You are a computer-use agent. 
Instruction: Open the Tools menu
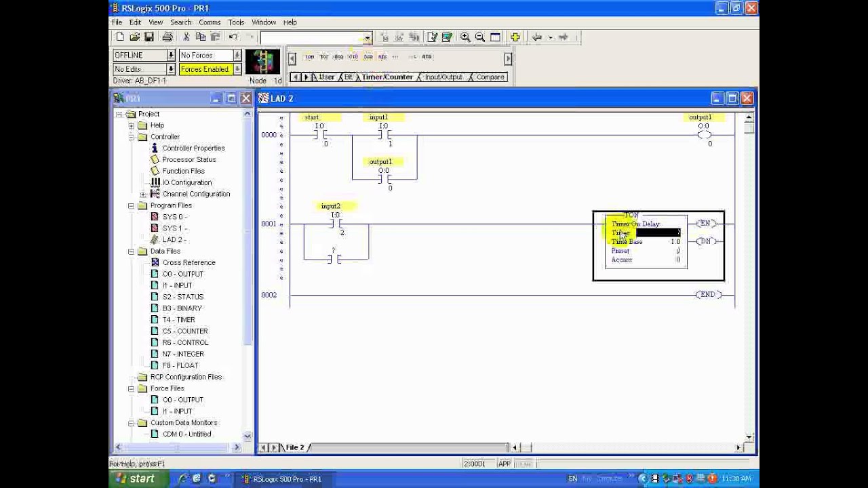click(x=236, y=22)
